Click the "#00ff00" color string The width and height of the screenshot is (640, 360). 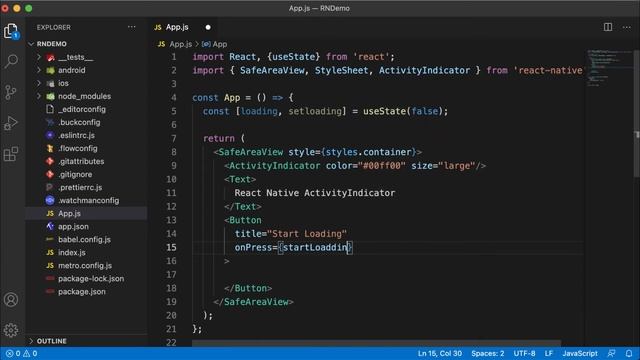coord(382,166)
